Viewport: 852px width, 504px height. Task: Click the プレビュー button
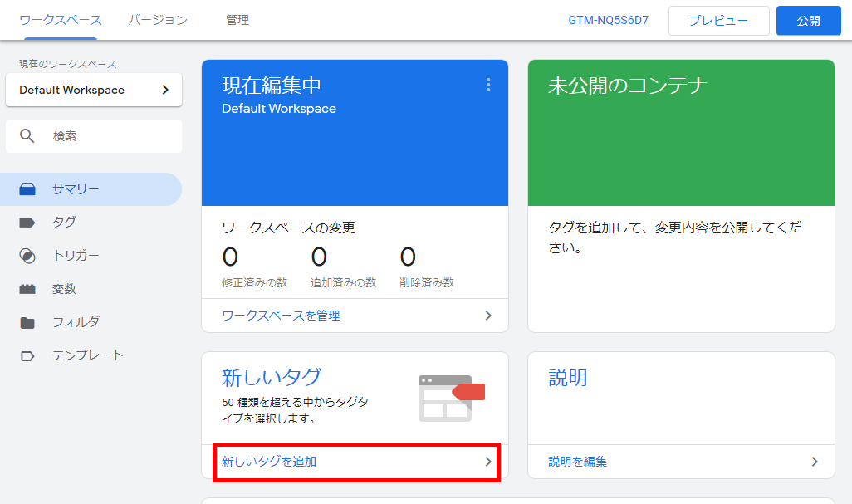718,21
